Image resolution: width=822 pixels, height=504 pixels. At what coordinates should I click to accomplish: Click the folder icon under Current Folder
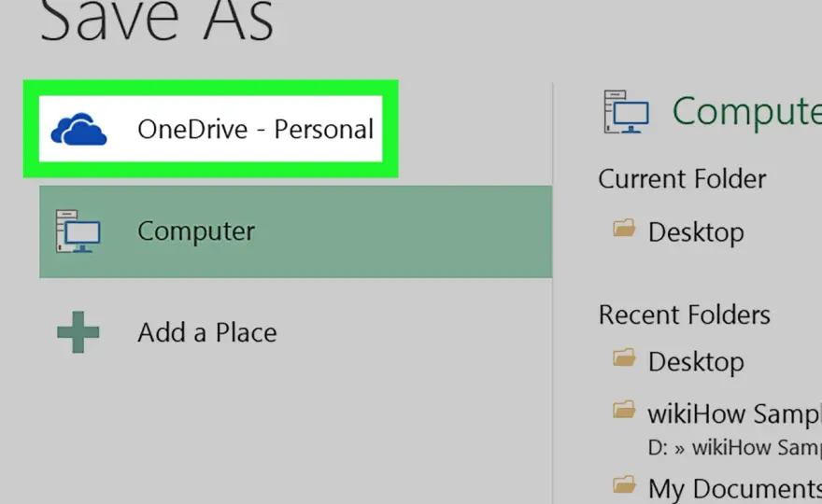pos(624,229)
